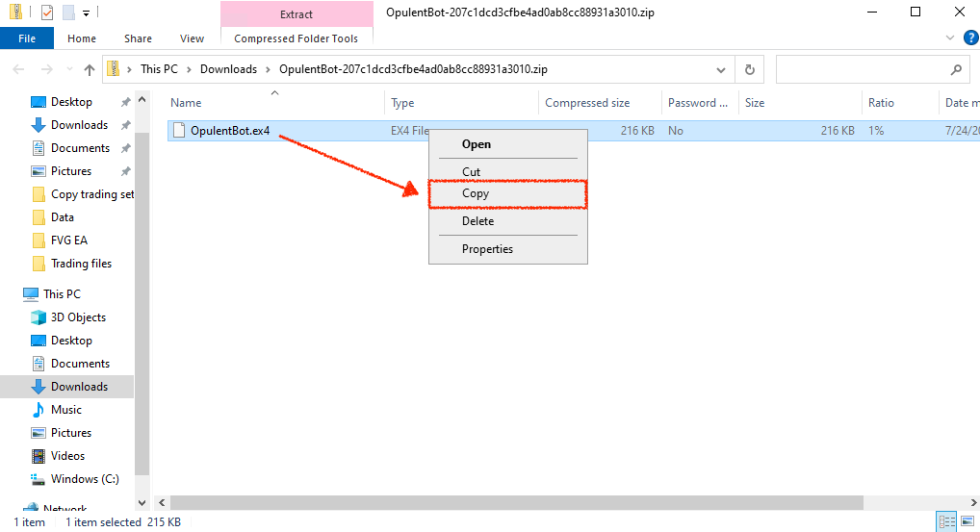Open the address bar history dropdown
The image size is (980, 532).
coord(721,69)
